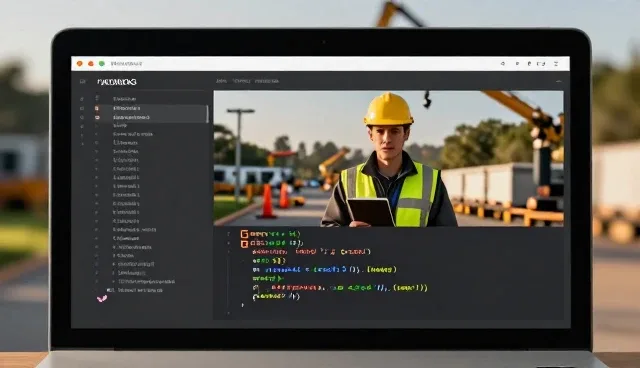Select the red icon in second highlighted row
The width and height of the screenshot is (640, 368).
97,117
